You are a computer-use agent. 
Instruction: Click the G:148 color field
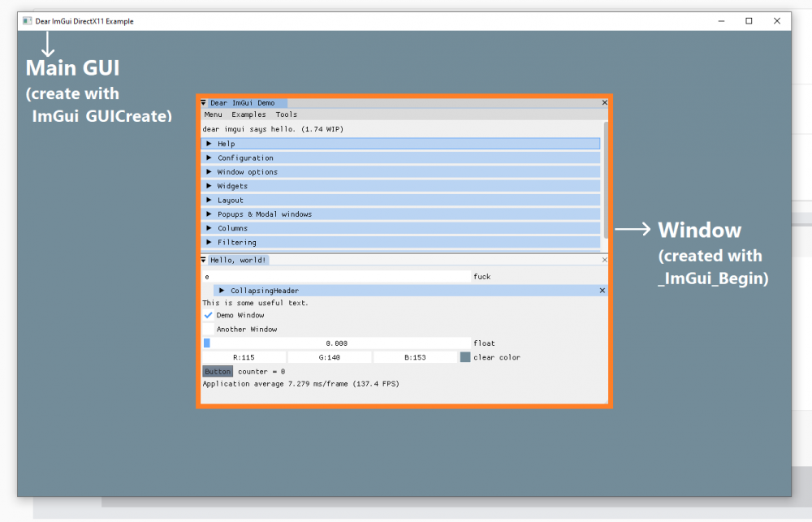(x=330, y=357)
